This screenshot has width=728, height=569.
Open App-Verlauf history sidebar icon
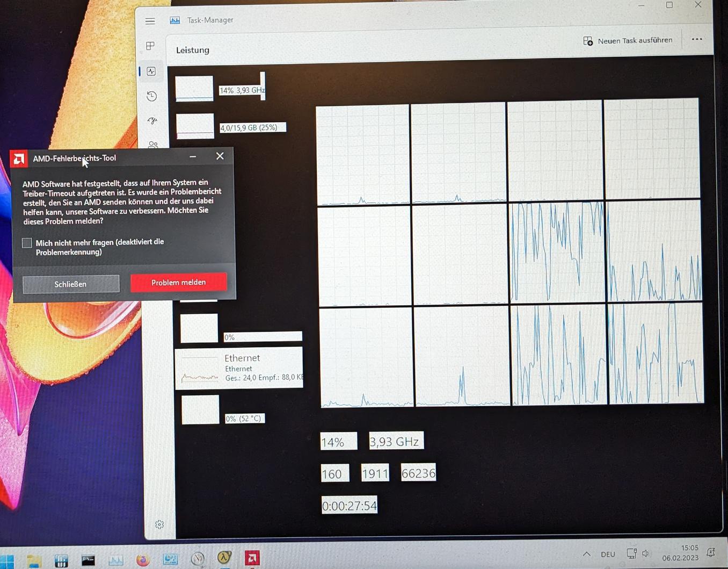[152, 96]
